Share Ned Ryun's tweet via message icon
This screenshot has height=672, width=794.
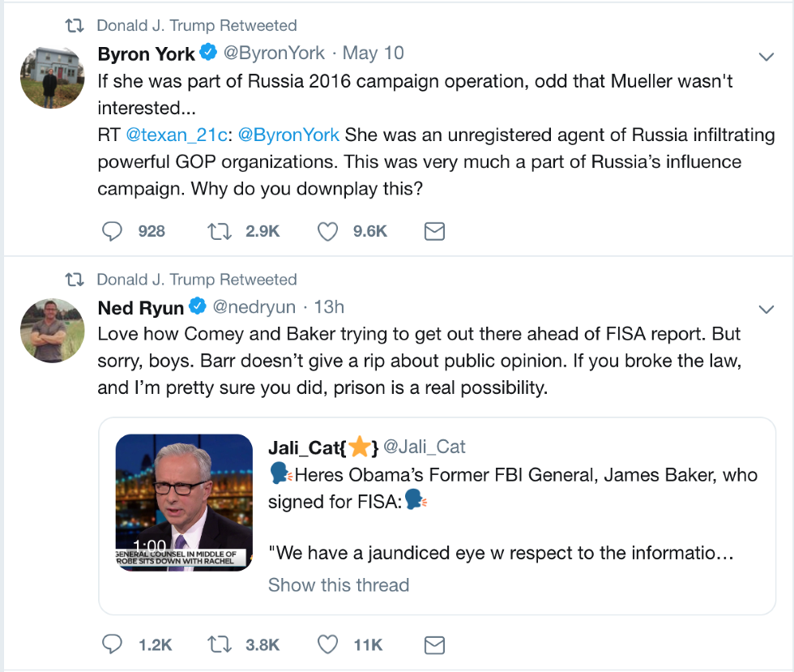coord(434,644)
